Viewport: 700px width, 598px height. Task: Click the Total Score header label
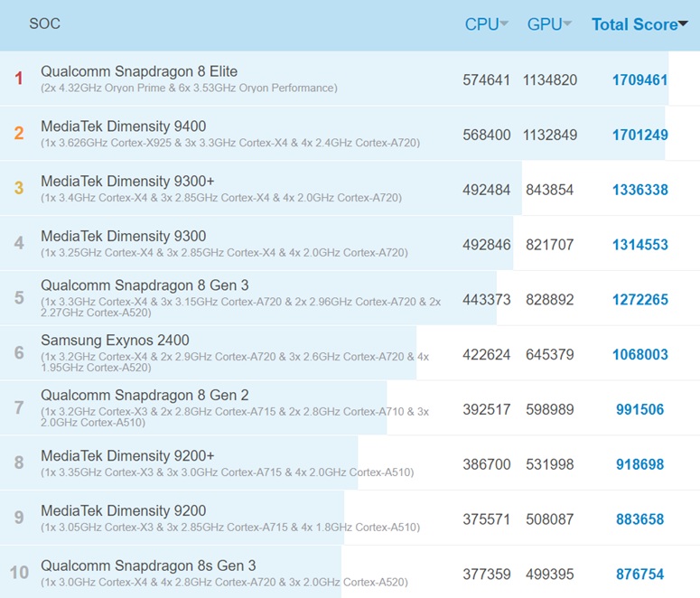click(x=634, y=24)
